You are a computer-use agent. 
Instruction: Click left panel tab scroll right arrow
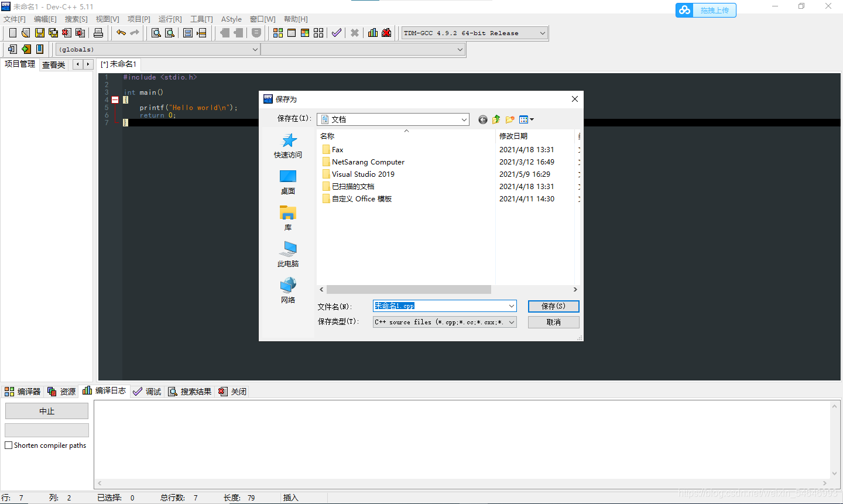coord(88,64)
